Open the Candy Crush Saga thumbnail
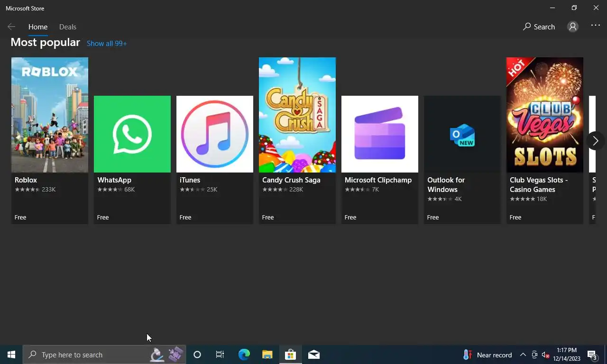 (x=297, y=115)
